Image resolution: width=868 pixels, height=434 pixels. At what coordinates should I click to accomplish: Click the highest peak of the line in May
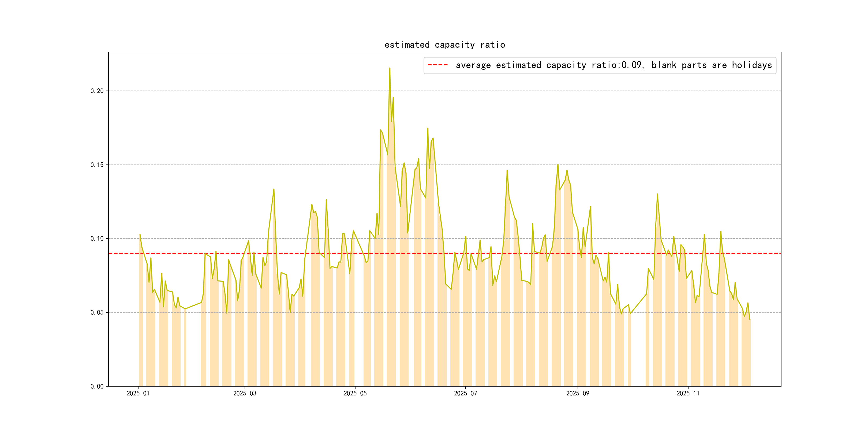pyautogui.click(x=390, y=68)
